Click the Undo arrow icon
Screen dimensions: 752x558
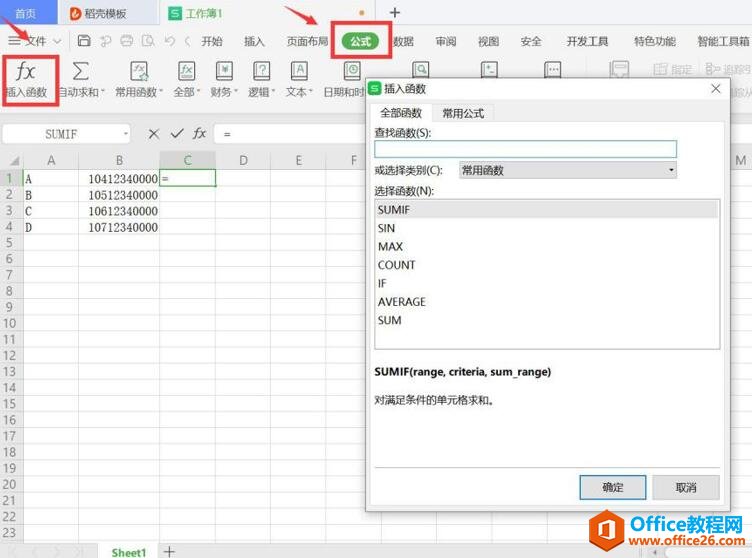(x=169, y=41)
